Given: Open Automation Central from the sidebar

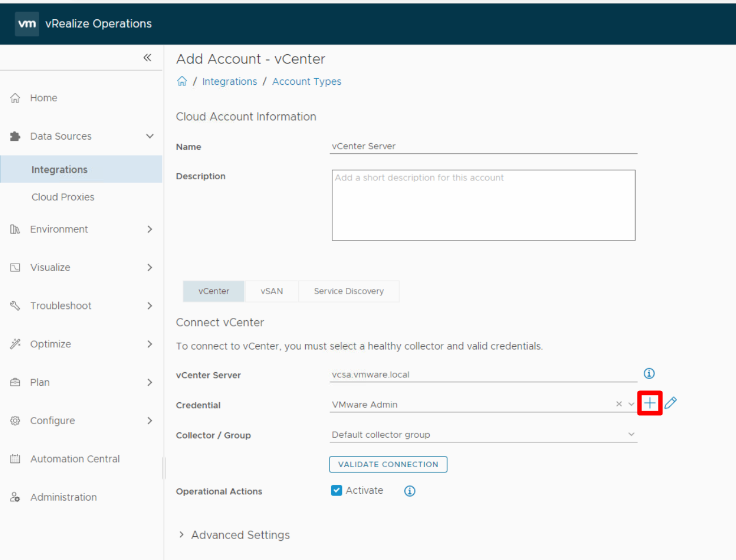Looking at the screenshot, I should (74, 459).
